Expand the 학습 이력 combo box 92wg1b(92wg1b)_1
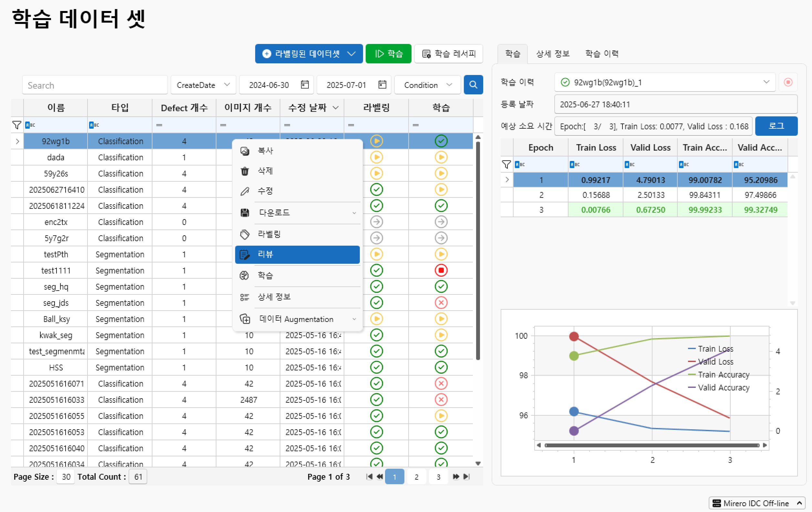 point(766,82)
